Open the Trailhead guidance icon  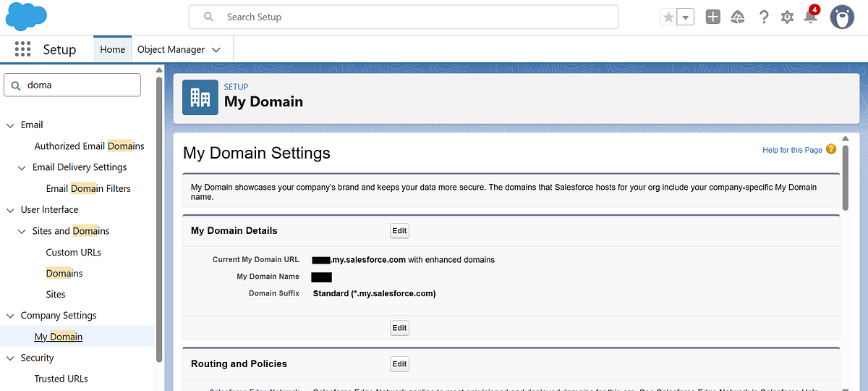point(738,17)
